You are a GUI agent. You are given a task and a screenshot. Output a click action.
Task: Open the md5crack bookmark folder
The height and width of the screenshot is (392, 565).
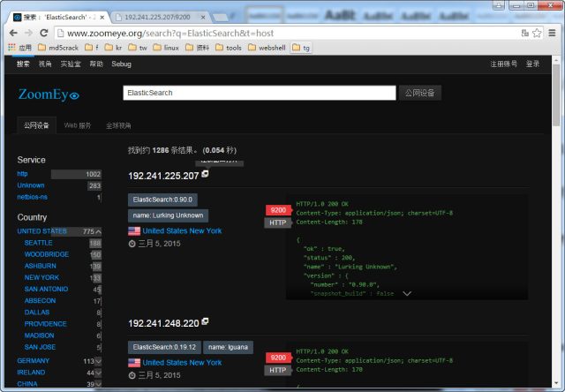pyautogui.click(x=58, y=48)
